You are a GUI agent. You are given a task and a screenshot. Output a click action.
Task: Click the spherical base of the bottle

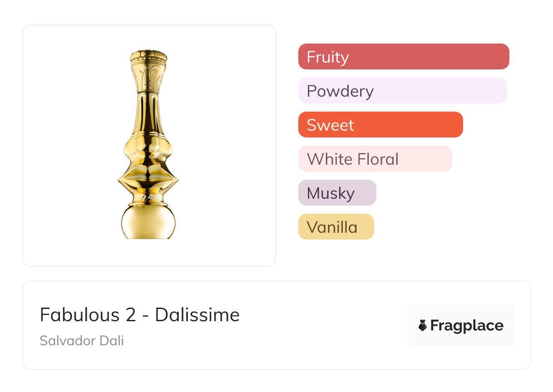pos(148,223)
